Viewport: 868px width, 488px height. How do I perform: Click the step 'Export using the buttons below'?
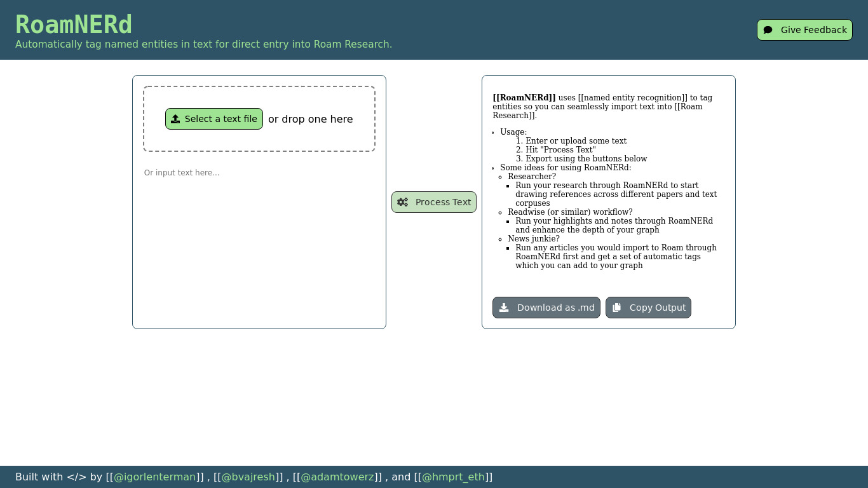tap(586, 159)
